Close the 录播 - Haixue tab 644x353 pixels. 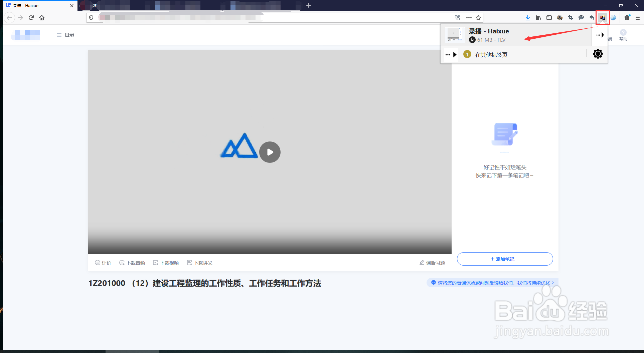(71, 5)
